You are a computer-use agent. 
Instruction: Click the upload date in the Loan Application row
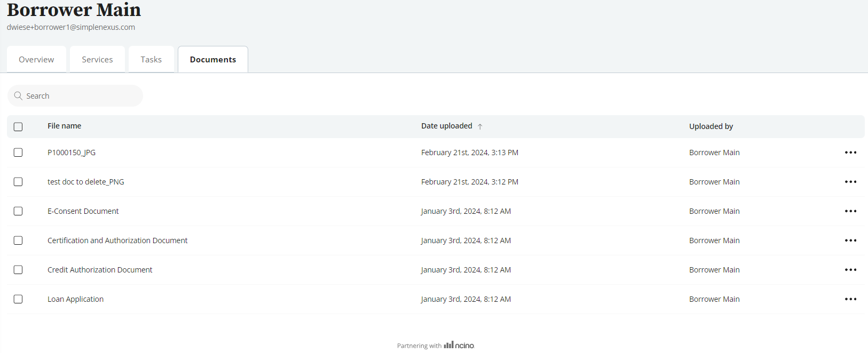[x=466, y=299]
